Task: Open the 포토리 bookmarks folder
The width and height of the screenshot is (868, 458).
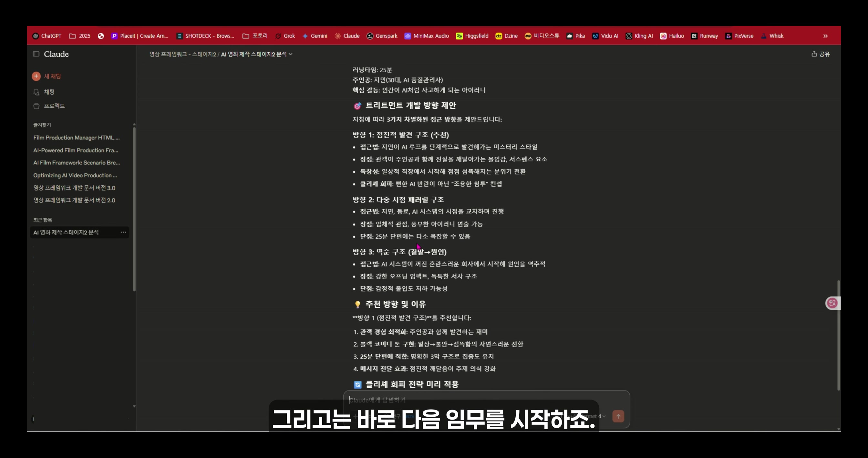Action: click(255, 36)
